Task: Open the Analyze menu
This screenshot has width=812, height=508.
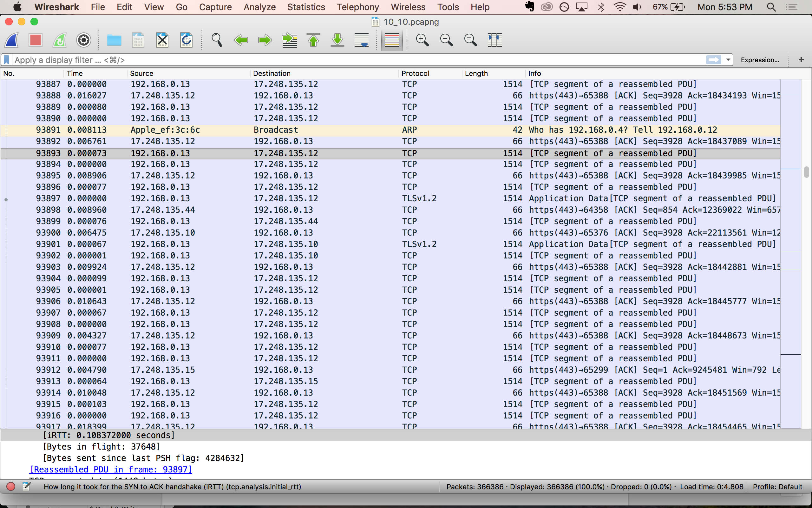Action: (259, 7)
